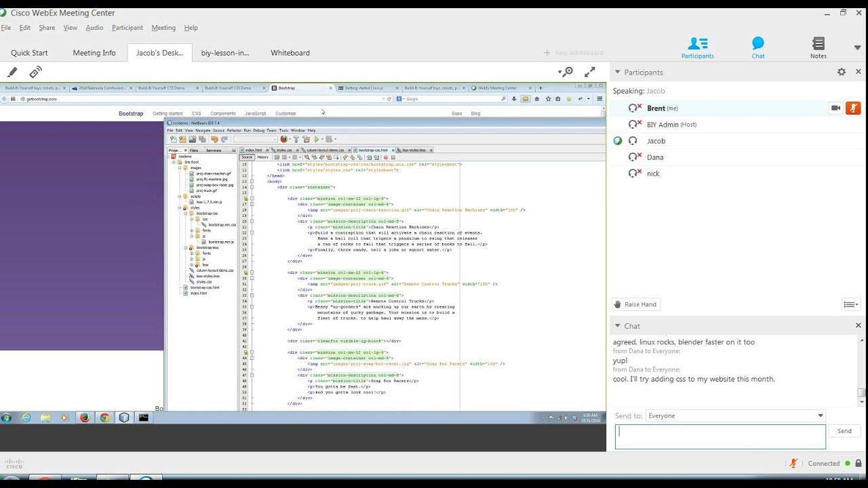Close the Chat panel

point(859,326)
